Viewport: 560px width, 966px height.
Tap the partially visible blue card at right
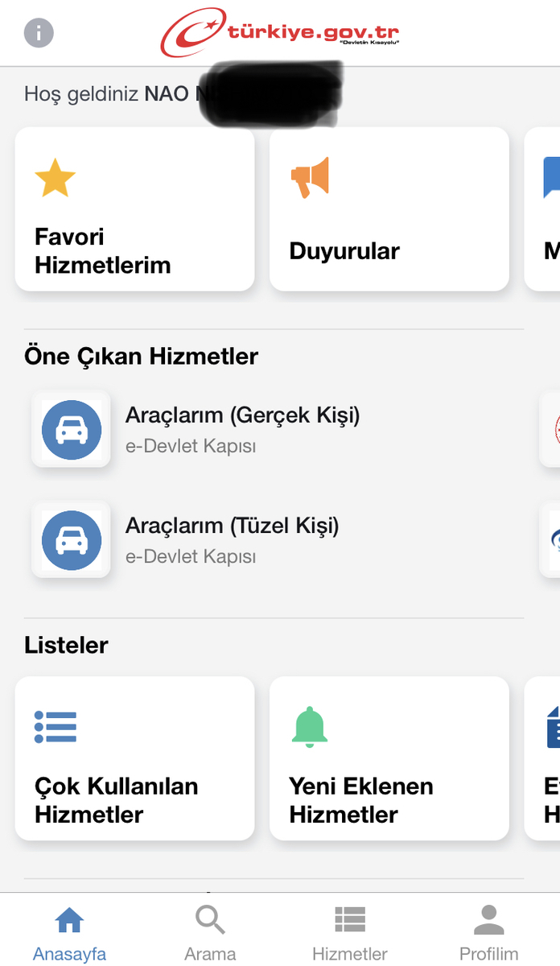(542, 209)
